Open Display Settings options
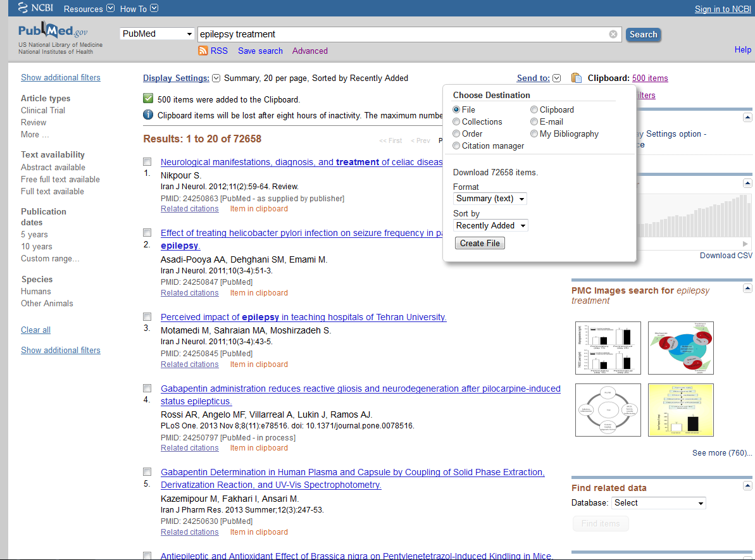The width and height of the screenshot is (755, 560). tap(176, 78)
